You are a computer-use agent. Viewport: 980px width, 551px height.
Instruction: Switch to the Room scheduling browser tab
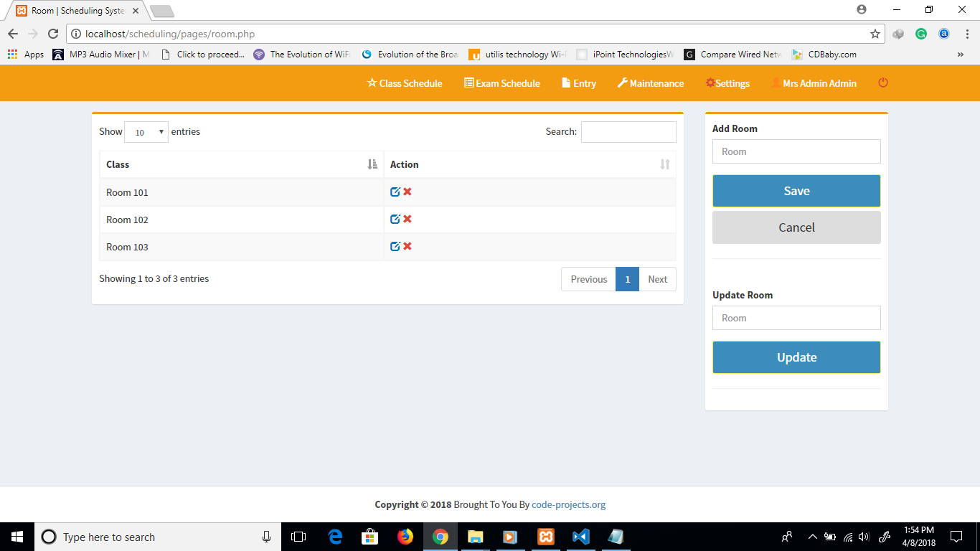72,11
